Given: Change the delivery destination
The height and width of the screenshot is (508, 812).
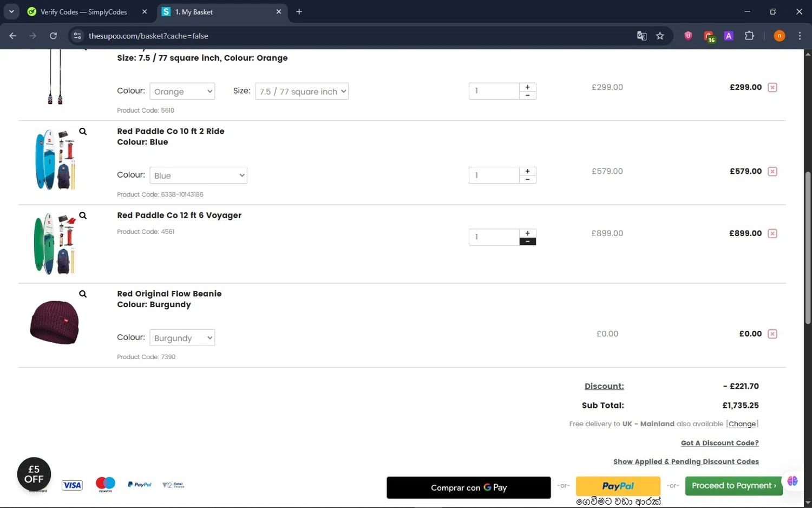Looking at the screenshot, I should point(742,424).
